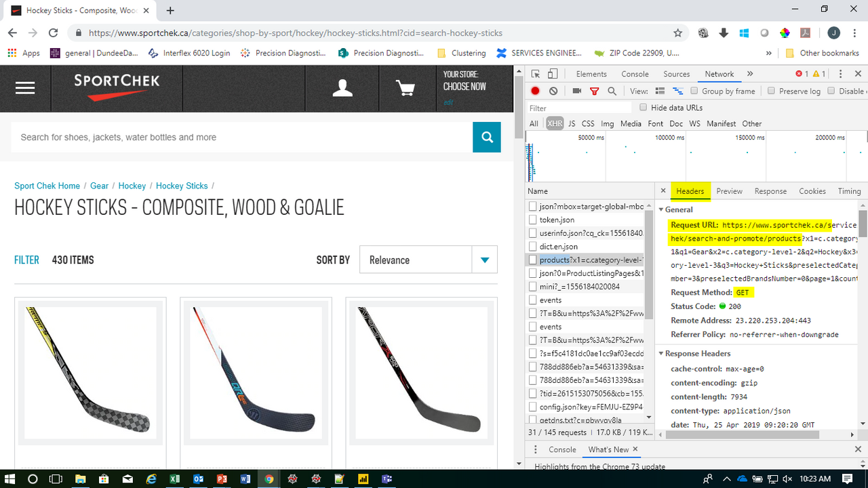Open Chrome's three-dot menu

(854, 33)
